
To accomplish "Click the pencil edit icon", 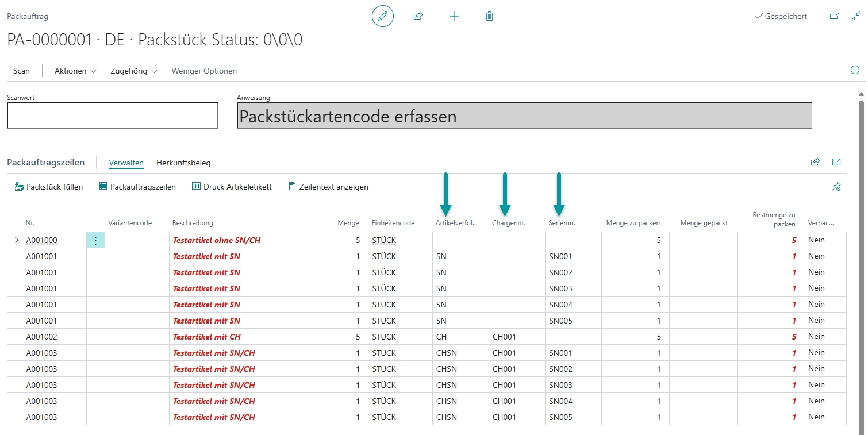I will pyautogui.click(x=383, y=16).
